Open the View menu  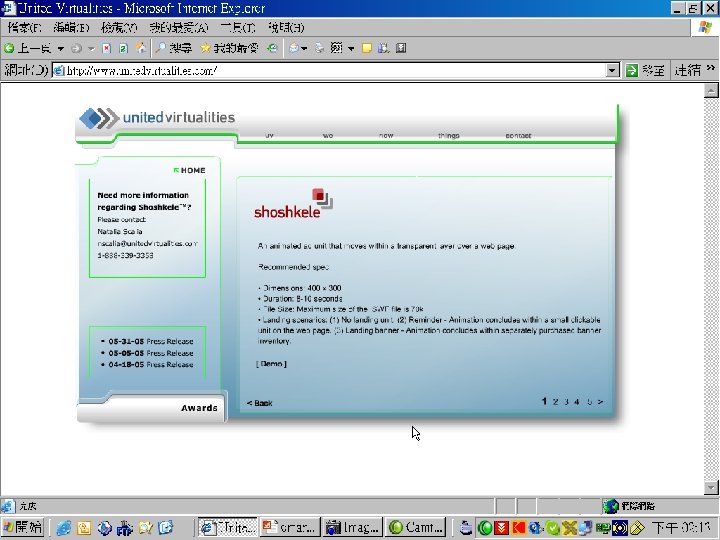[119, 28]
